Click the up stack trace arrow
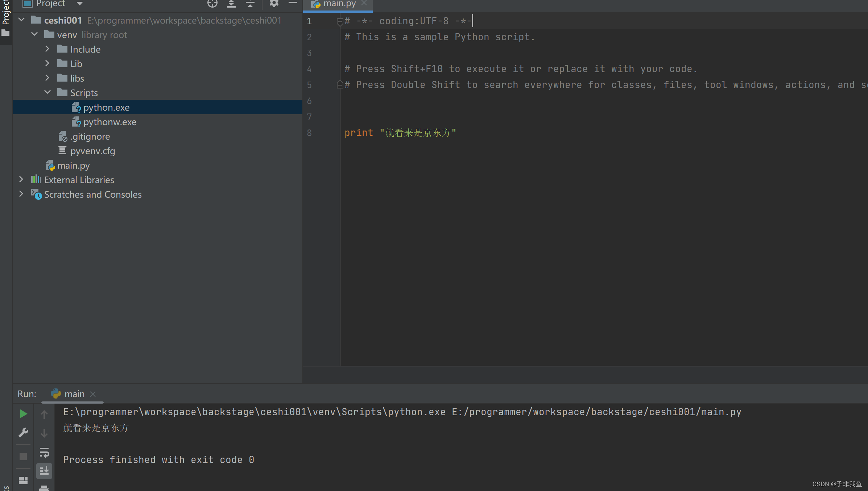 [x=44, y=414]
